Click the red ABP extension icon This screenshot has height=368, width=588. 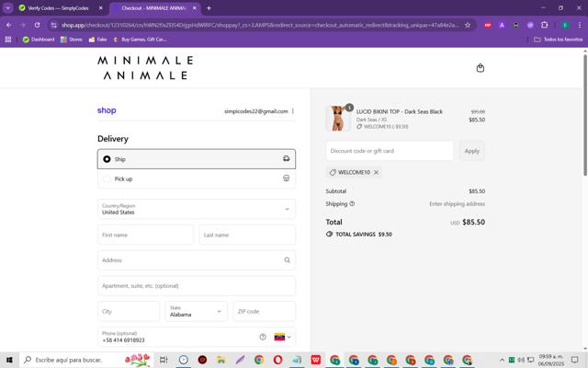coord(488,25)
